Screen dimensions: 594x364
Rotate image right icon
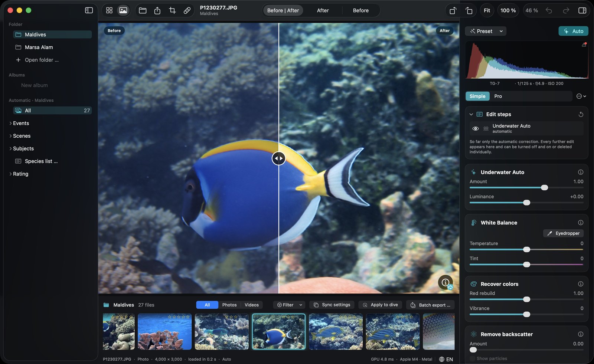click(x=469, y=10)
